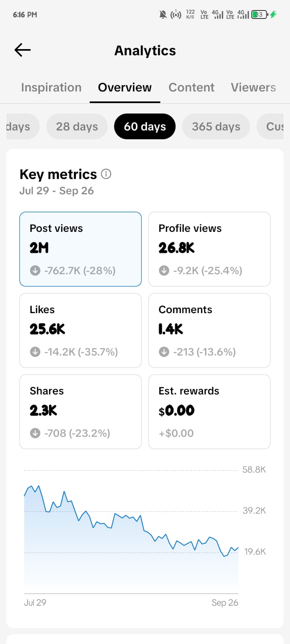Tap the down arrow icon under Shares
Viewport: 290px width, 644px height.
[x=35, y=433]
